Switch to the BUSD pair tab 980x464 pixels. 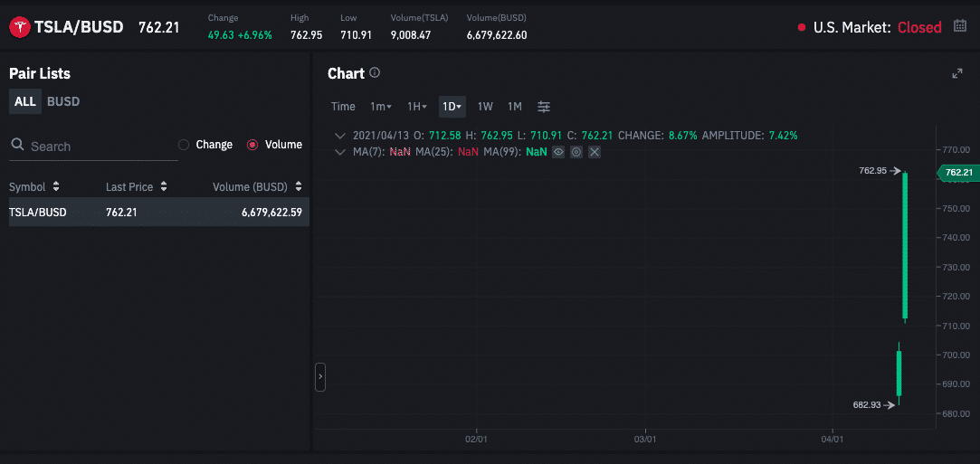pyautogui.click(x=63, y=101)
